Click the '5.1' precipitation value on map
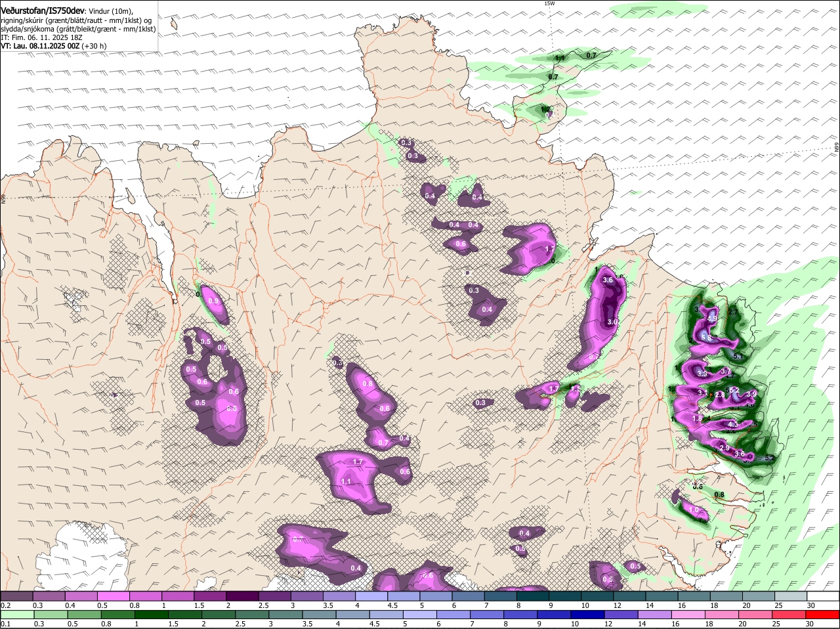The height and width of the screenshot is (629, 840). pos(738,356)
